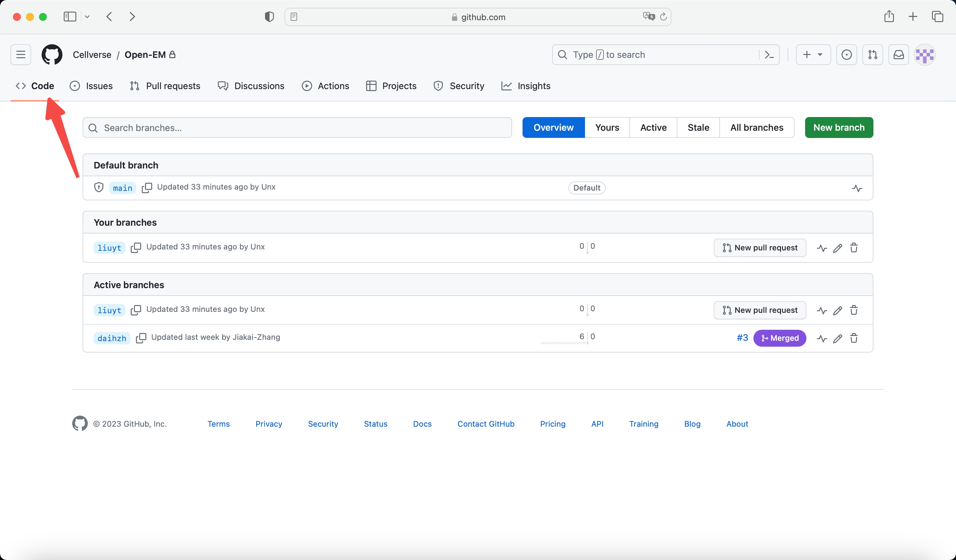Image resolution: width=956 pixels, height=560 pixels.
Task: Rename the daihzh branch
Action: coord(838,339)
